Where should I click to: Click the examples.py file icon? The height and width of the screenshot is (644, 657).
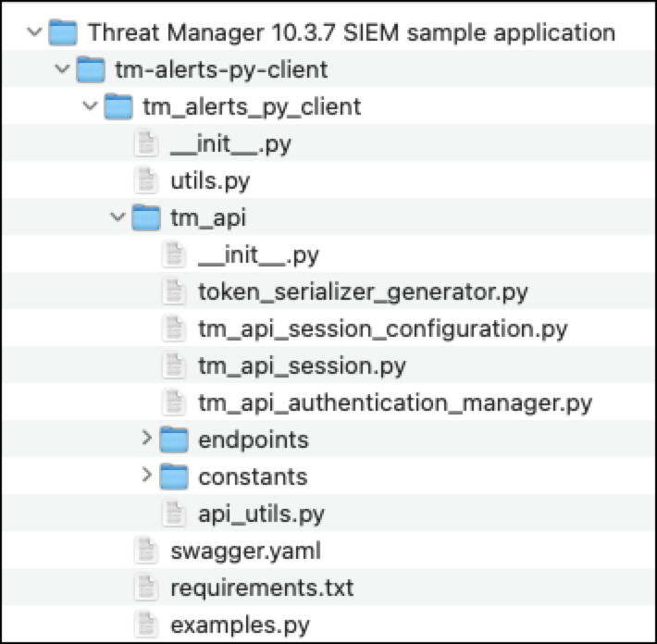click(146, 625)
